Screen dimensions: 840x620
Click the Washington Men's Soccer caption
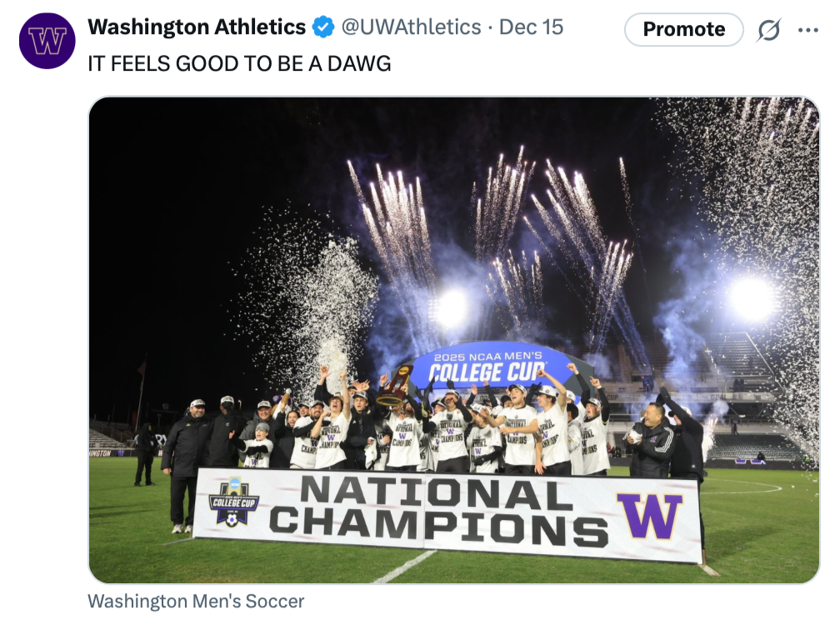(x=196, y=601)
